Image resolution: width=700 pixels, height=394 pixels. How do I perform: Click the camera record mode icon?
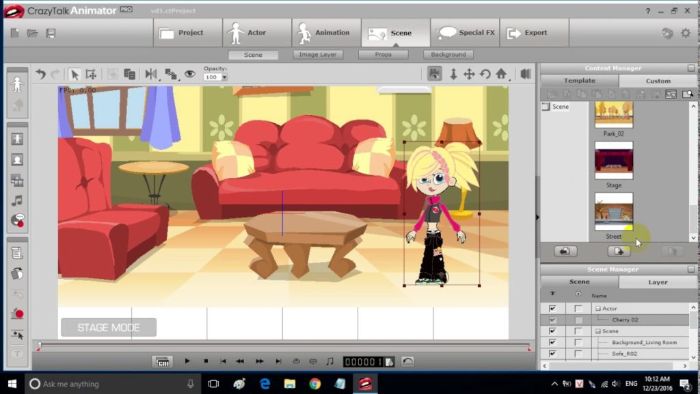[x=434, y=74]
